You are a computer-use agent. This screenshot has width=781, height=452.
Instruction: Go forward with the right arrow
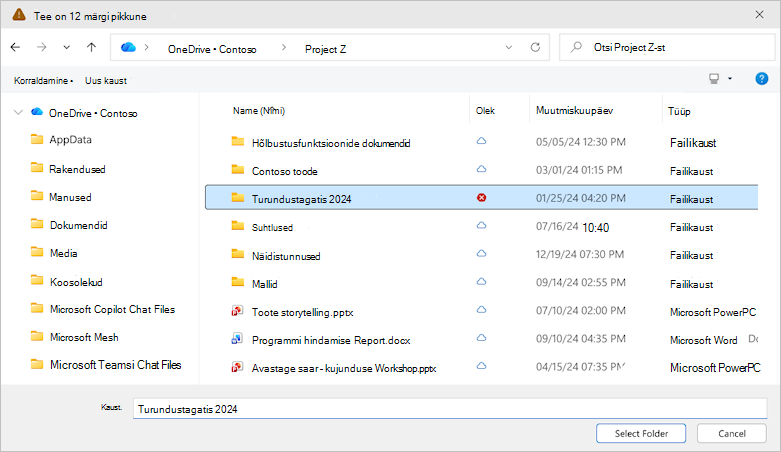point(42,47)
